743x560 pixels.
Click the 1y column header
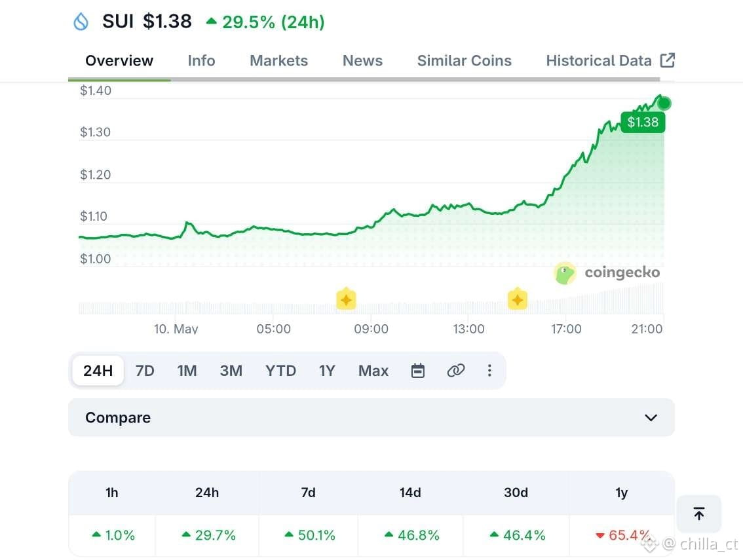tap(622, 493)
